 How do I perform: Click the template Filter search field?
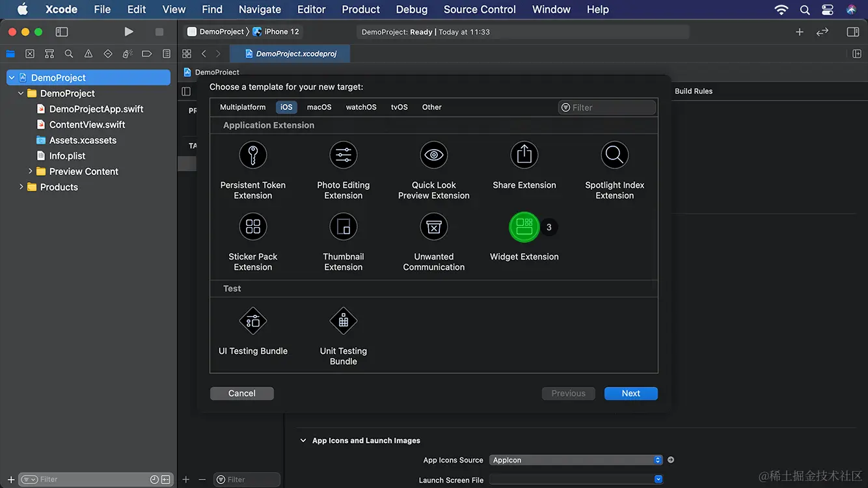pos(607,107)
